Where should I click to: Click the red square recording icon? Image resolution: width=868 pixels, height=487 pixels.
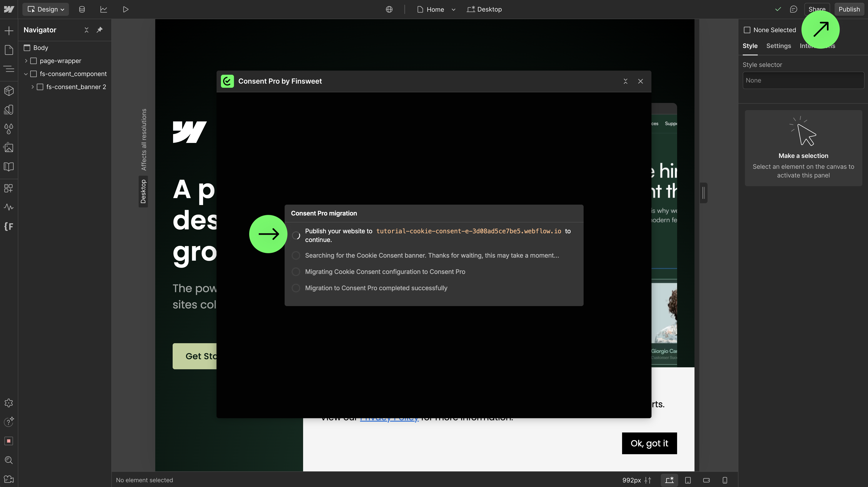pyautogui.click(x=9, y=441)
